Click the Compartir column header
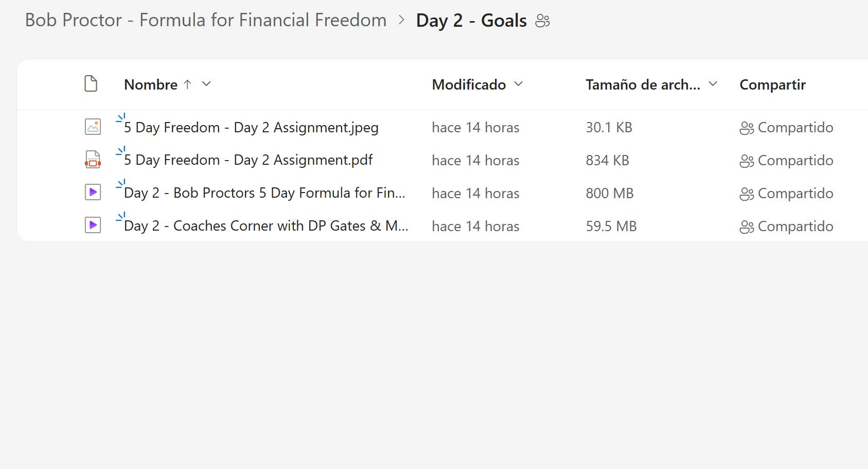This screenshot has height=469, width=868. coord(772,84)
